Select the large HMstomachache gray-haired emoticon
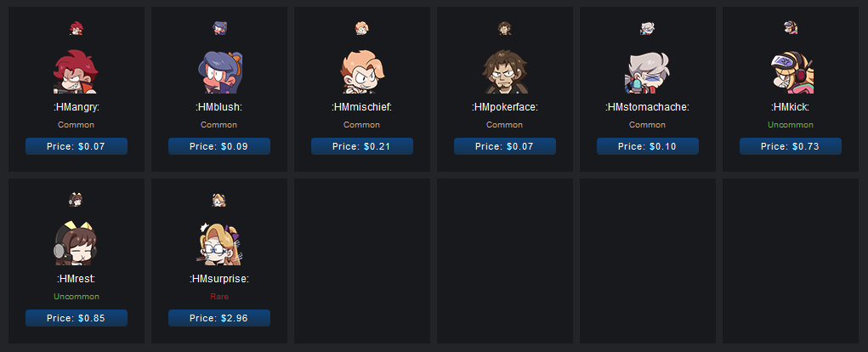 point(648,71)
